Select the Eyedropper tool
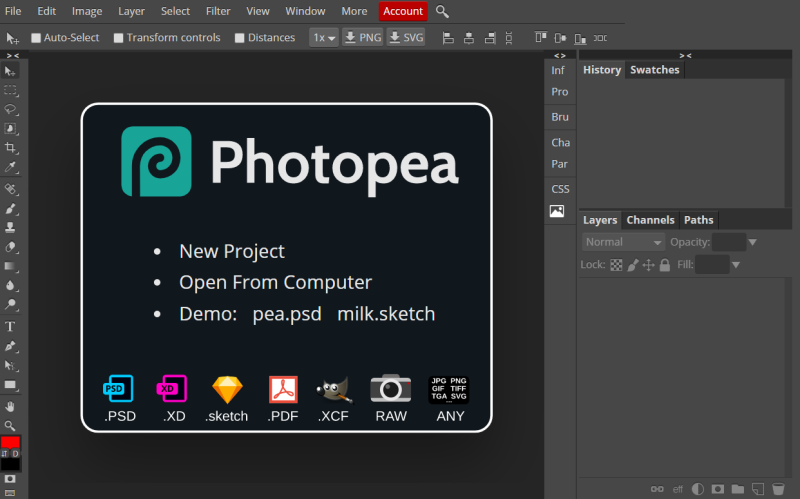This screenshot has height=499, width=800. (x=10, y=167)
